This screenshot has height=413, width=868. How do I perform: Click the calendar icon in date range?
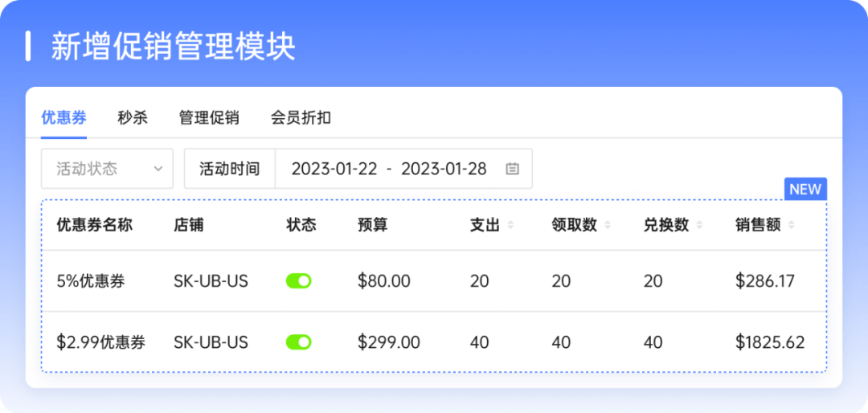coord(512,169)
